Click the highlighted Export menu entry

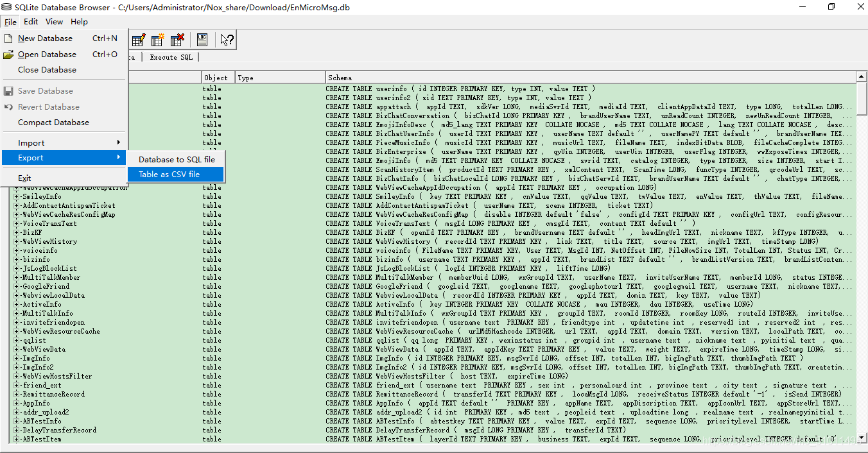[x=64, y=158]
